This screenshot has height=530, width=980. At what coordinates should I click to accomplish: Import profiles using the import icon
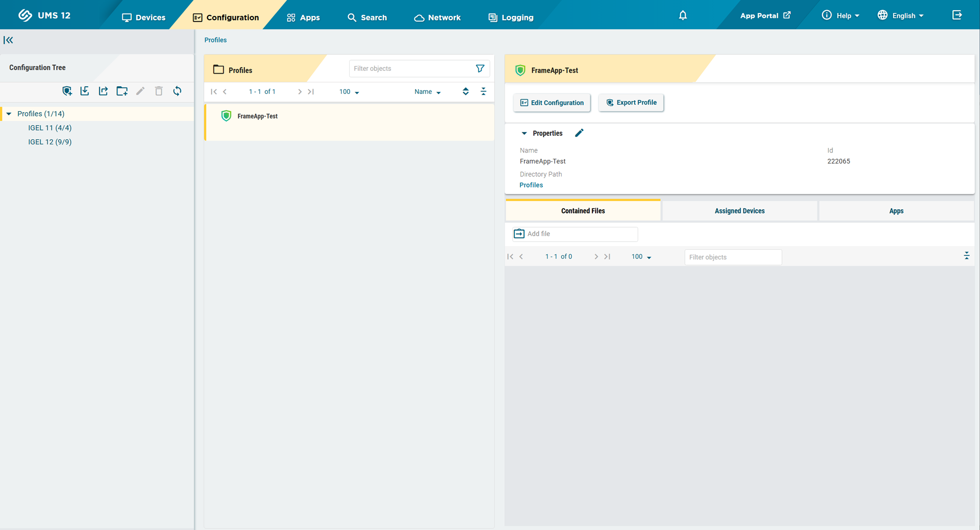click(x=85, y=91)
